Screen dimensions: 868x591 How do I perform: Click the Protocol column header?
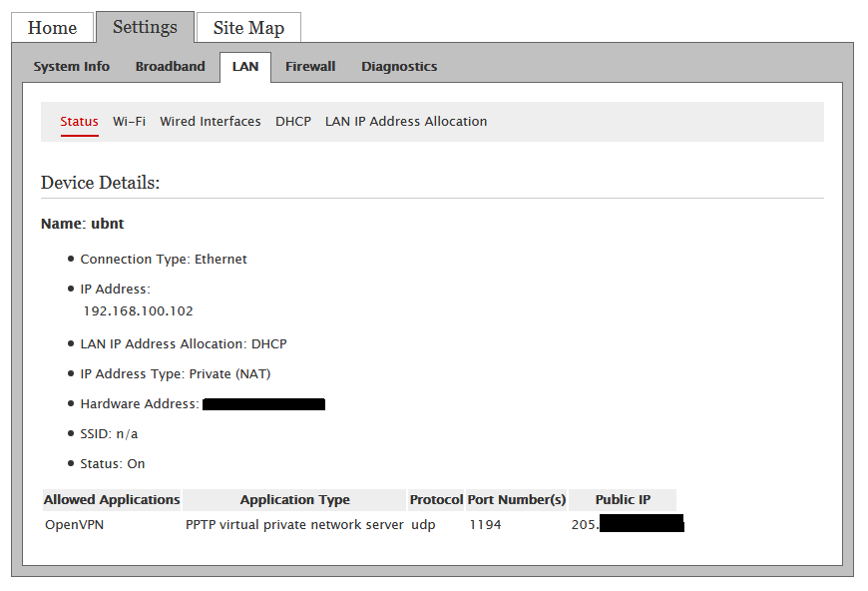436,500
